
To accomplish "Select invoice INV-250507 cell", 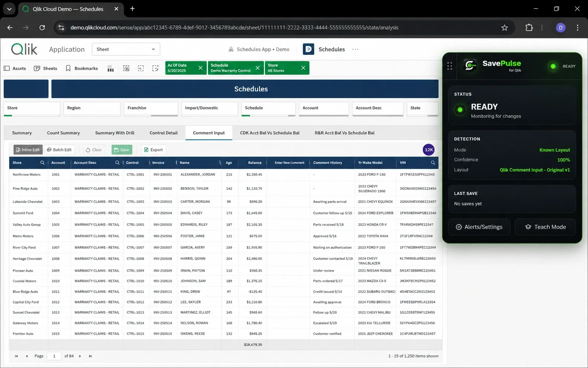I will [163, 247].
